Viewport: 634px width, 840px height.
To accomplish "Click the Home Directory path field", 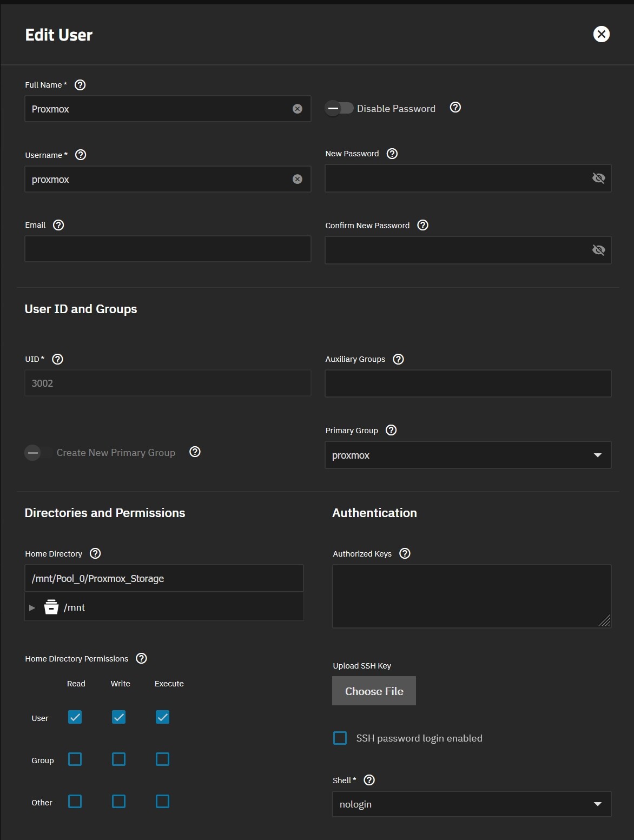I will coord(164,578).
